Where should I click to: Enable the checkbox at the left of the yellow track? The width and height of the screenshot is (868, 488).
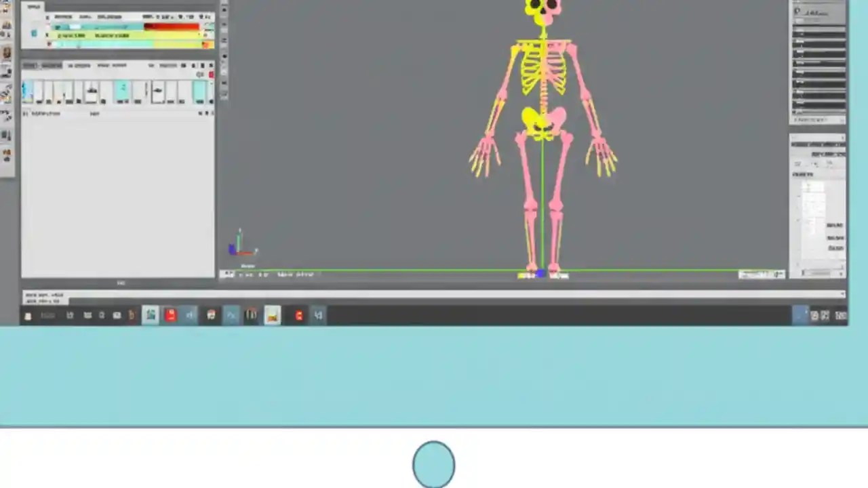coord(47,35)
